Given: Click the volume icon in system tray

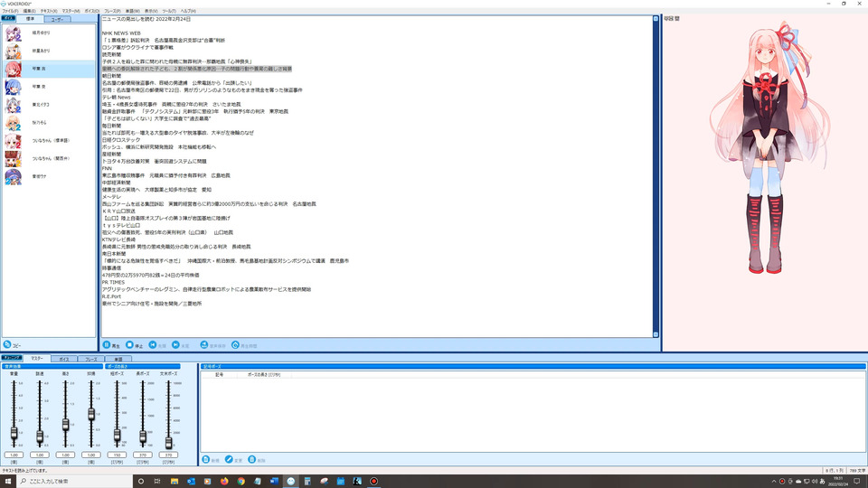Looking at the screenshot, I should 815,482.
